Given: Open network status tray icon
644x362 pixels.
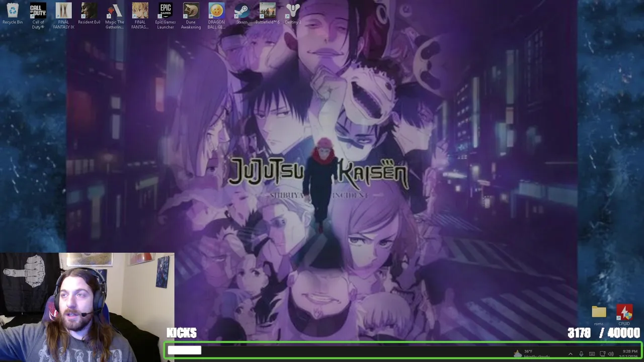Looking at the screenshot, I should point(602,354).
